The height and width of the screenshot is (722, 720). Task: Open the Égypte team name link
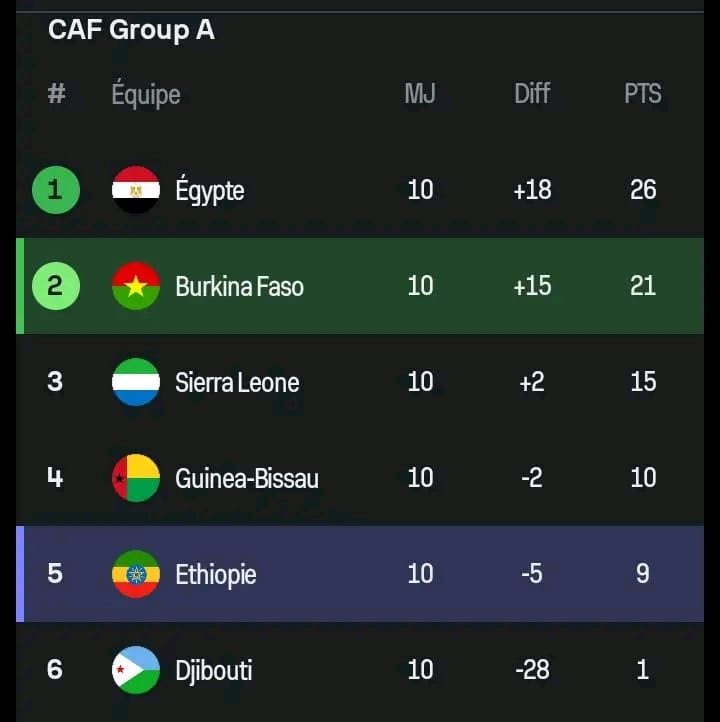pyautogui.click(x=210, y=191)
